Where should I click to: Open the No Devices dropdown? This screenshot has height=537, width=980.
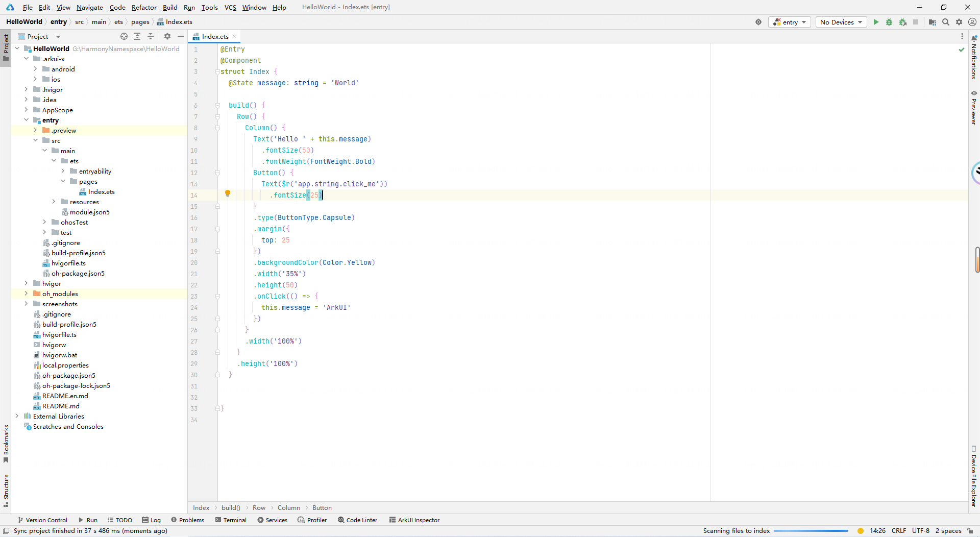click(x=840, y=22)
